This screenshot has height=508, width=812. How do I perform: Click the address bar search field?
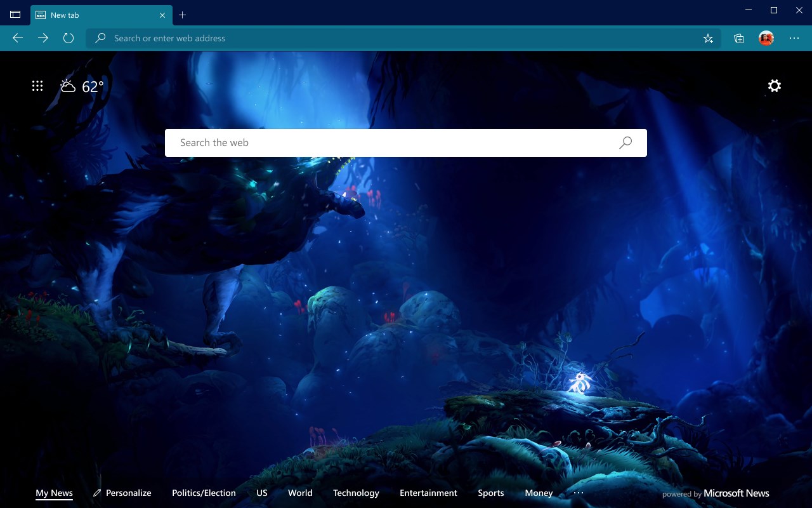(403, 38)
